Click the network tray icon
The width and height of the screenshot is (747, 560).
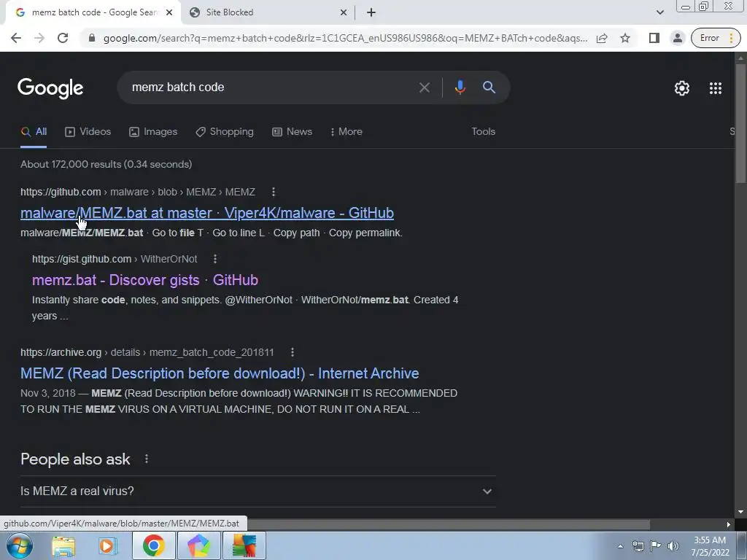[638, 546]
